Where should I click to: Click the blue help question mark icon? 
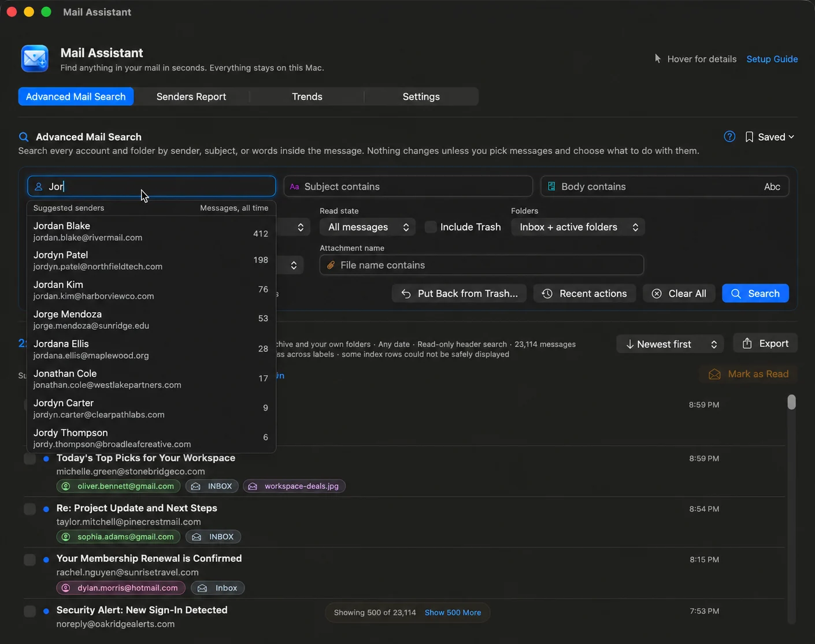[x=729, y=137]
